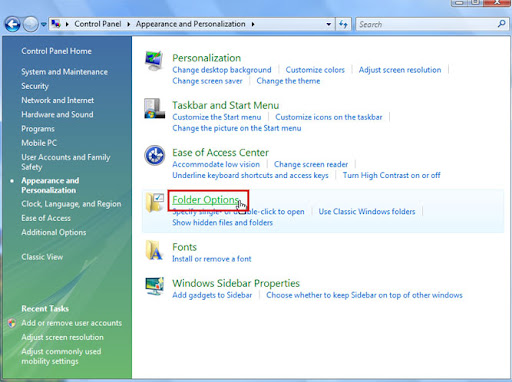Click the magnifier search icon
This screenshot has width=512, height=382.
coord(501,24)
